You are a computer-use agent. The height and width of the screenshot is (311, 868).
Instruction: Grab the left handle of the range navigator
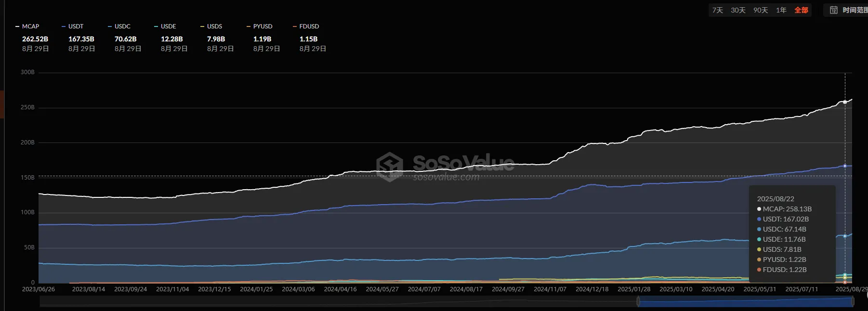coord(638,302)
